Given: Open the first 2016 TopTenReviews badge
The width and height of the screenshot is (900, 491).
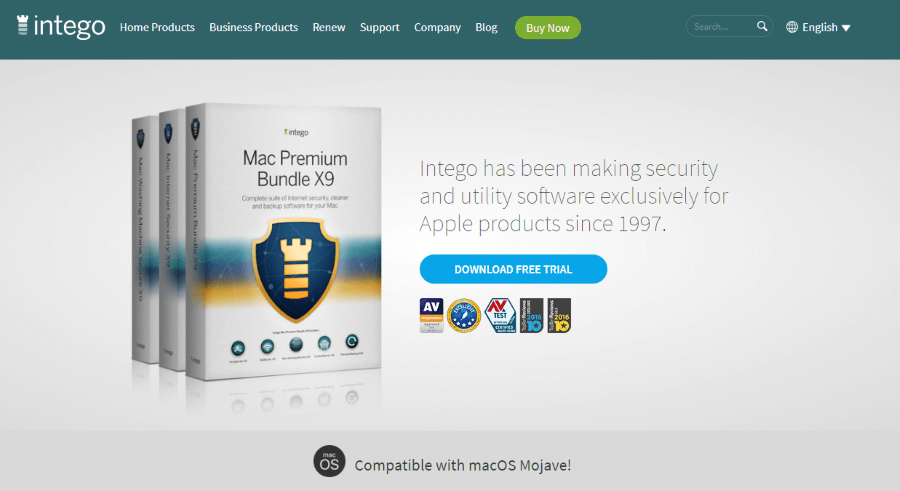Looking at the screenshot, I should click(x=532, y=315).
